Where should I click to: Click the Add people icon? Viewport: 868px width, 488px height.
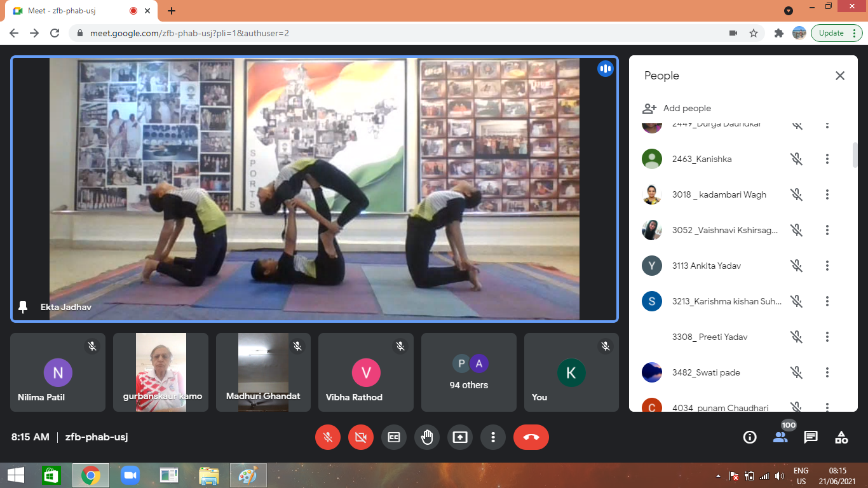click(x=650, y=108)
